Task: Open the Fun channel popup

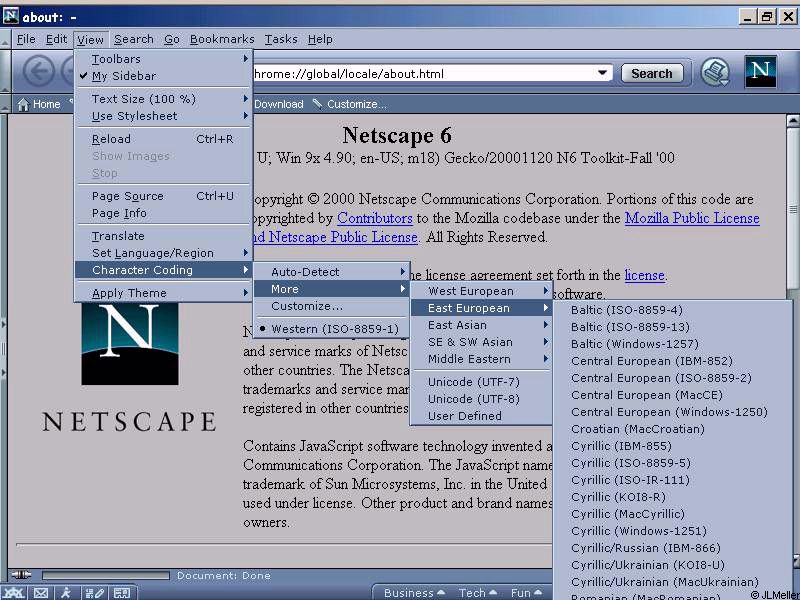Action: (x=526, y=593)
